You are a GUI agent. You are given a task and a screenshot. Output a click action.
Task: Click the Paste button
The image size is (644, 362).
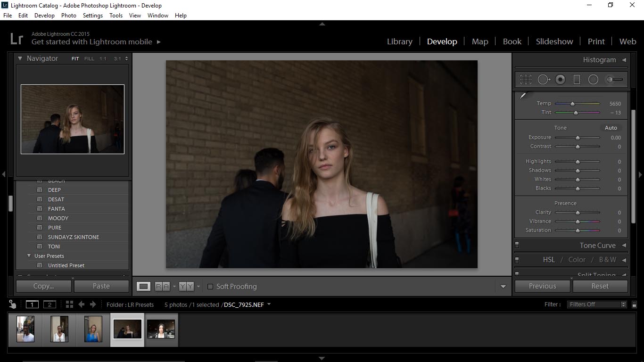click(101, 286)
